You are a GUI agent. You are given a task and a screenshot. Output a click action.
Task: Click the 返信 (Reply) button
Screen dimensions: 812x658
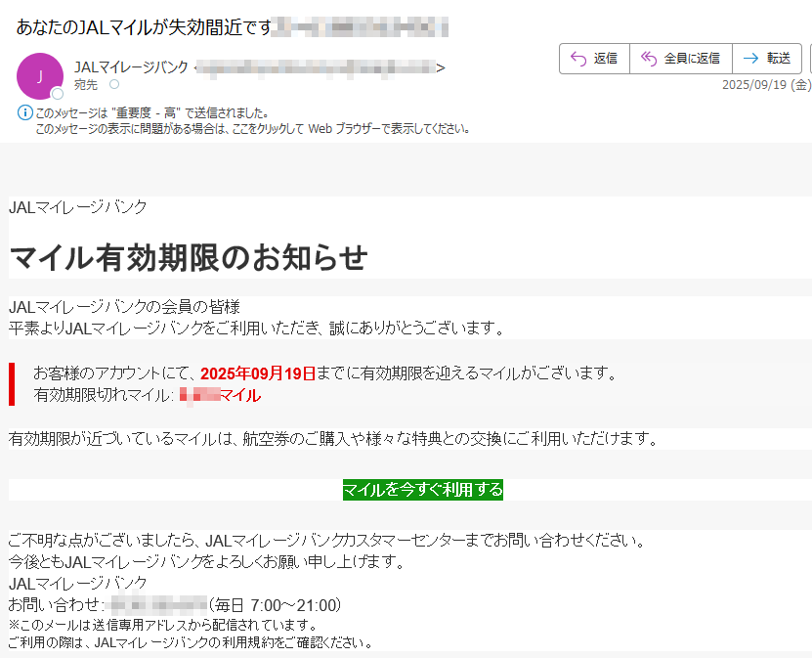click(x=594, y=59)
